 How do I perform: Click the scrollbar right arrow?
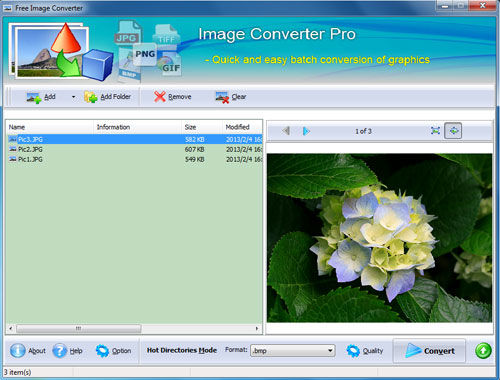[x=257, y=329]
